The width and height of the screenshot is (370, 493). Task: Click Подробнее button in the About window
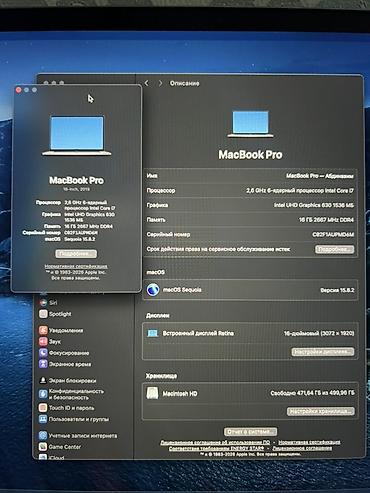click(76, 254)
